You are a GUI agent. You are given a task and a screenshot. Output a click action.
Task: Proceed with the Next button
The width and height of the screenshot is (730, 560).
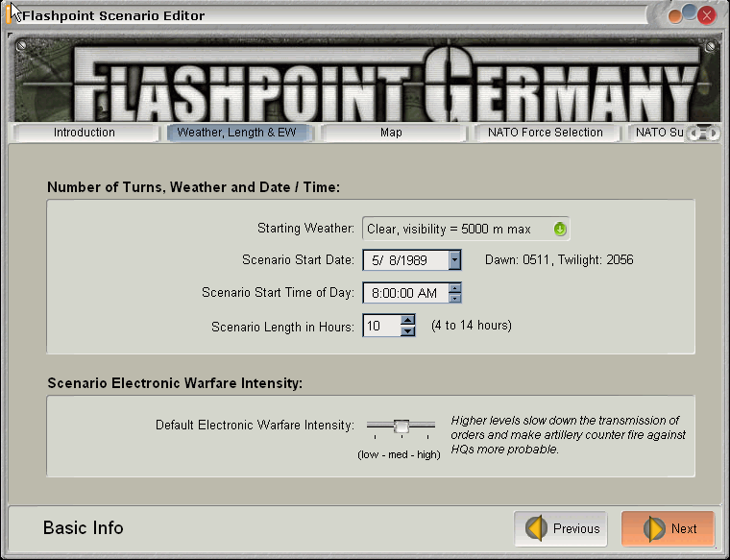tap(668, 528)
